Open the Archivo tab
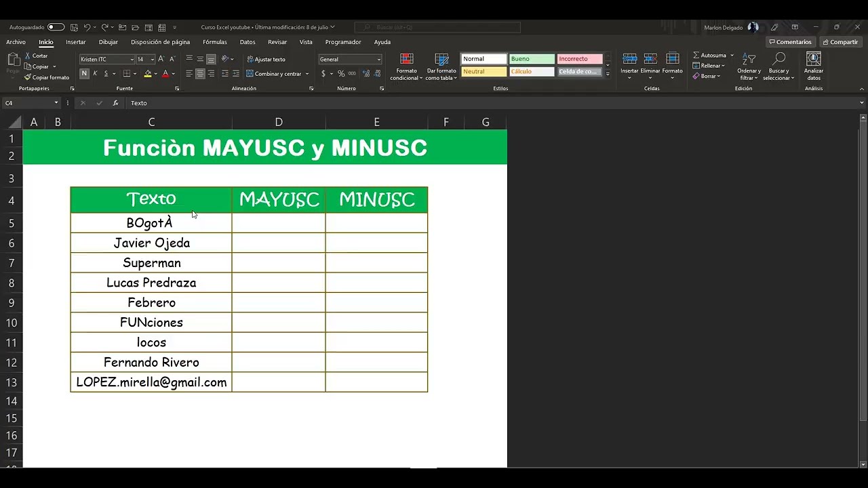This screenshot has height=488, width=868. tap(16, 42)
